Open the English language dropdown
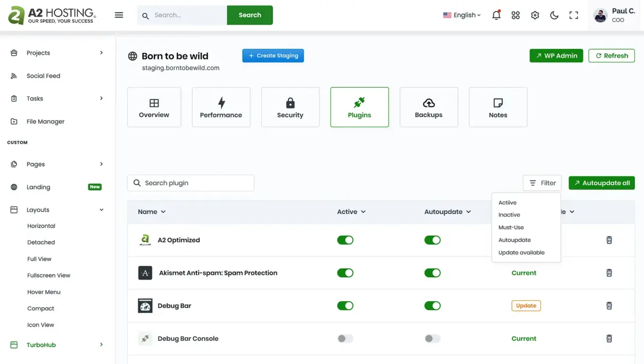The image size is (644, 364). (x=461, y=15)
